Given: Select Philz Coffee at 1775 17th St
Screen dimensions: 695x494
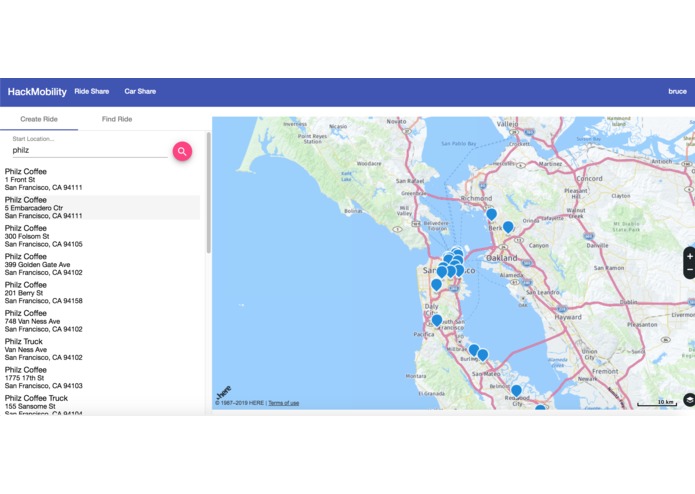Looking at the screenshot, I should point(102,378).
